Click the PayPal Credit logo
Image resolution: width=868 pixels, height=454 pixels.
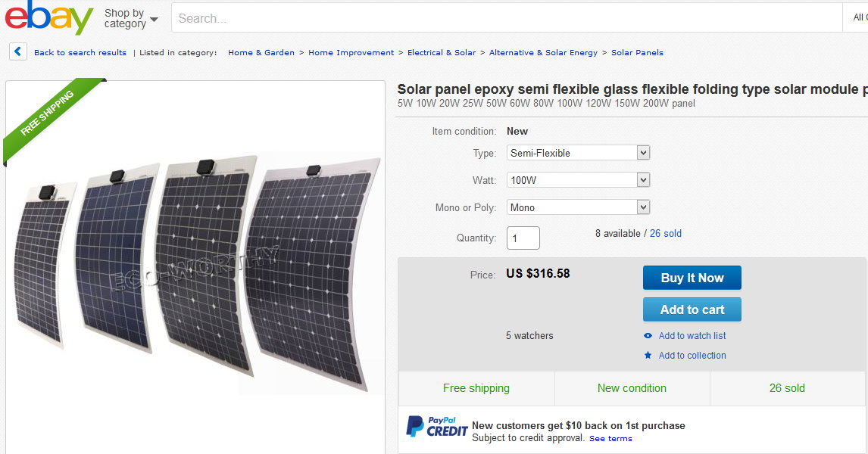pyautogui.click(x=437, y=427)
